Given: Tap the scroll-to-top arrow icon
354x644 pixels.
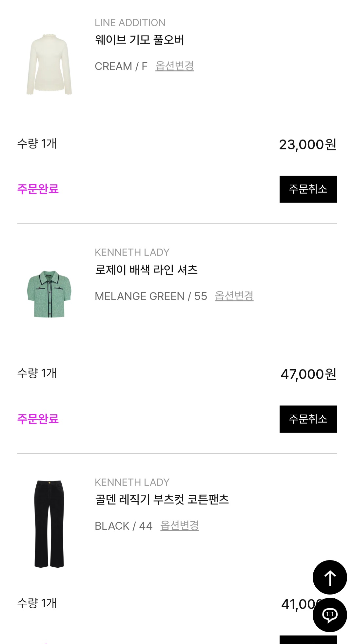Looking at the screenshot, I should (330, 577).
